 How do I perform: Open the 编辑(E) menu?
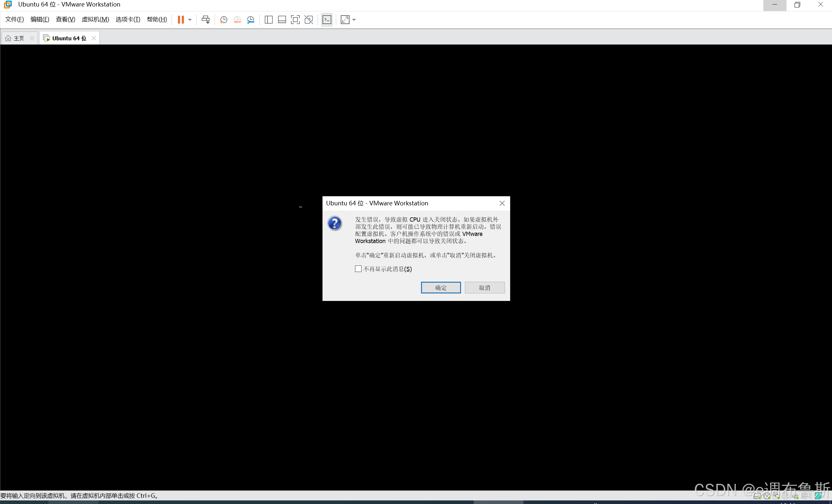point(40,19)
